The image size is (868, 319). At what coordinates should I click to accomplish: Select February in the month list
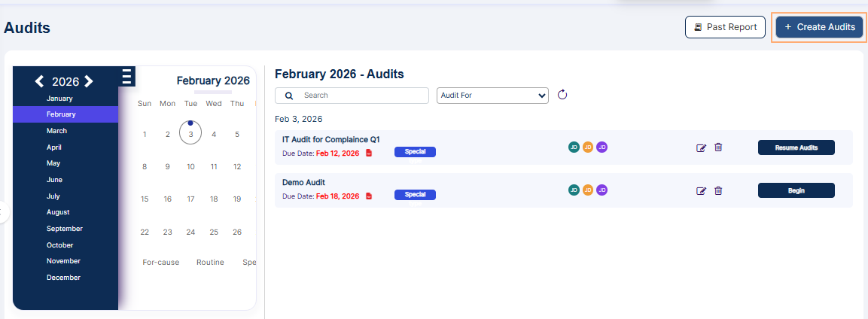pos(65,114)
